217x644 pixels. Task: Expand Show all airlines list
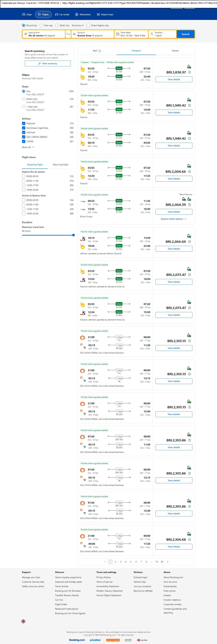(28, 147)
